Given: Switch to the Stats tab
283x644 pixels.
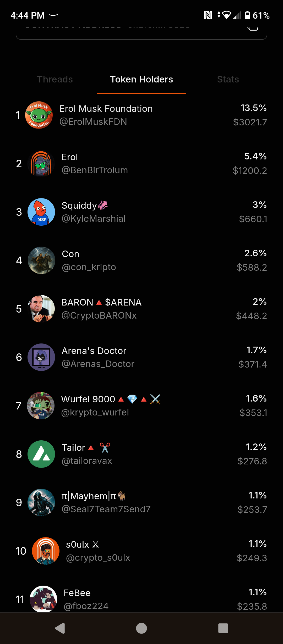Looking at the screenshot, I should tap(228, 79).
